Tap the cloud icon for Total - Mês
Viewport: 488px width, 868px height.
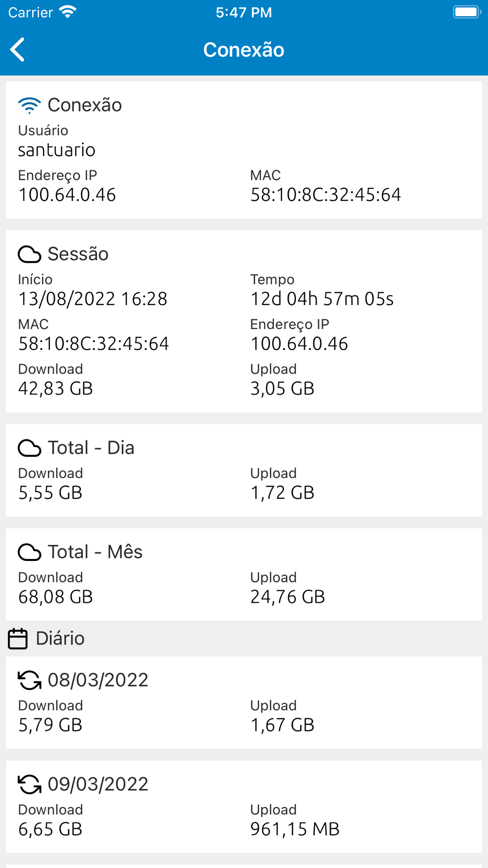[29, 552]
